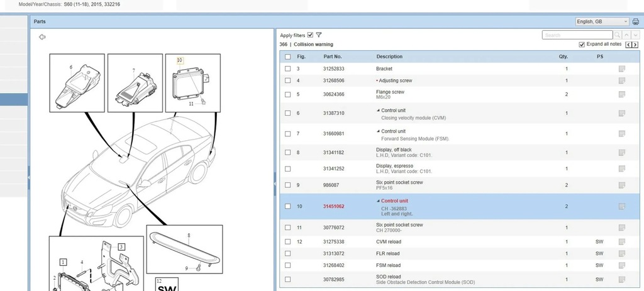Uncheck the Apply filters checkbox

[310, 35]
